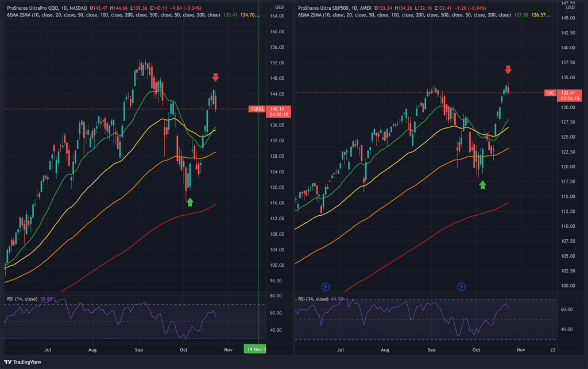Click TQQQ close value C140.11 in header
588x369 pixels.
158,8
